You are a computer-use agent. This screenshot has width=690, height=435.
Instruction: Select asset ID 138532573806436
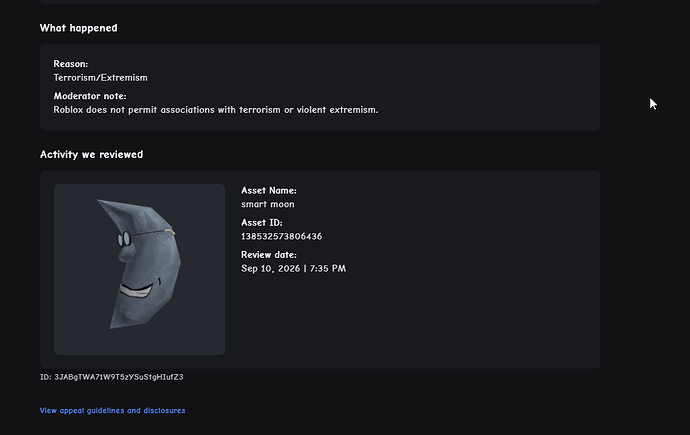[x=282, y=237]
